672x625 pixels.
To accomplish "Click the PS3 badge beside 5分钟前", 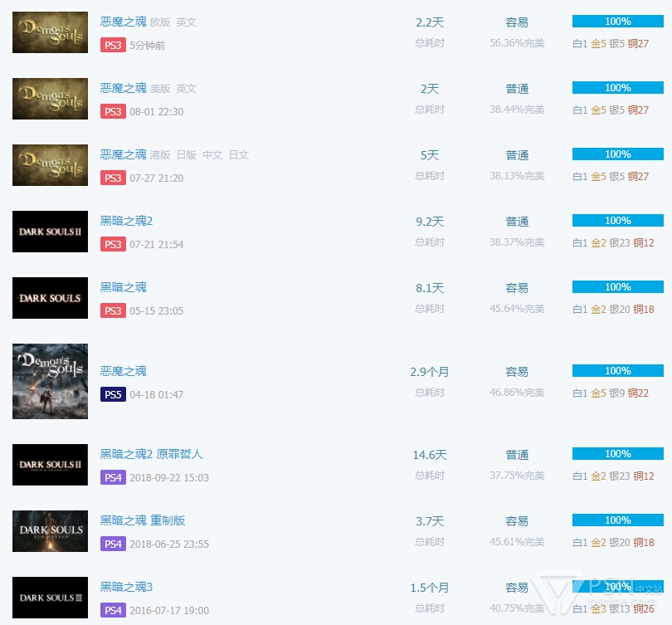I will [113, 45].
